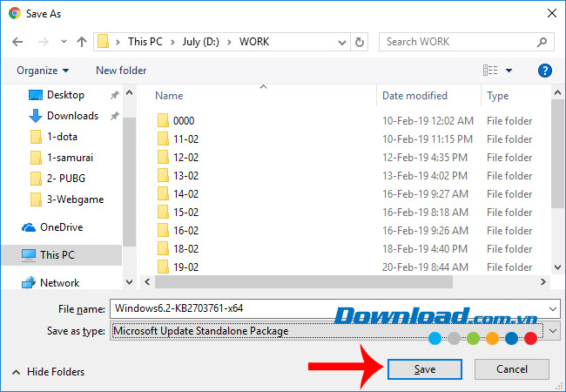Select the 16-02 folder

[185, 231]
